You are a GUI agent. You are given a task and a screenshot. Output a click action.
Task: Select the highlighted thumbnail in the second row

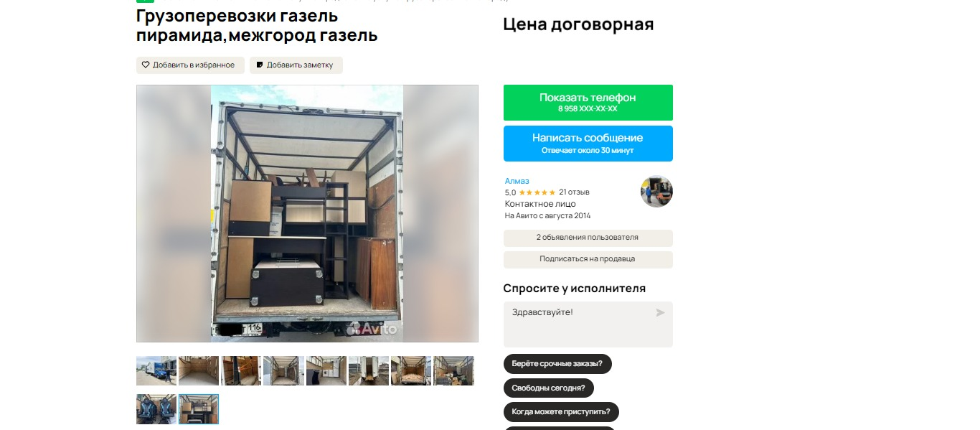coord(199,409)
